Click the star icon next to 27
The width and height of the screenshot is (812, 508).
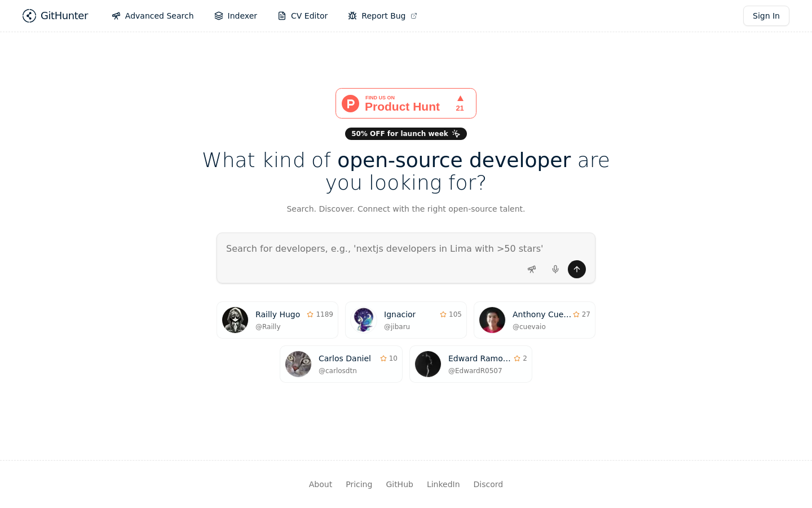[576, 314]
